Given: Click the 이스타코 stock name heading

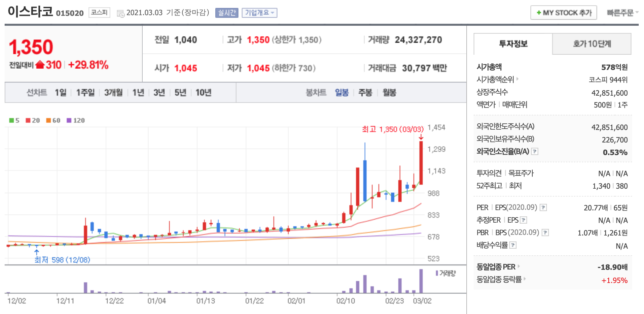Looking at the screenshot, I should click(x=30, y=12).
